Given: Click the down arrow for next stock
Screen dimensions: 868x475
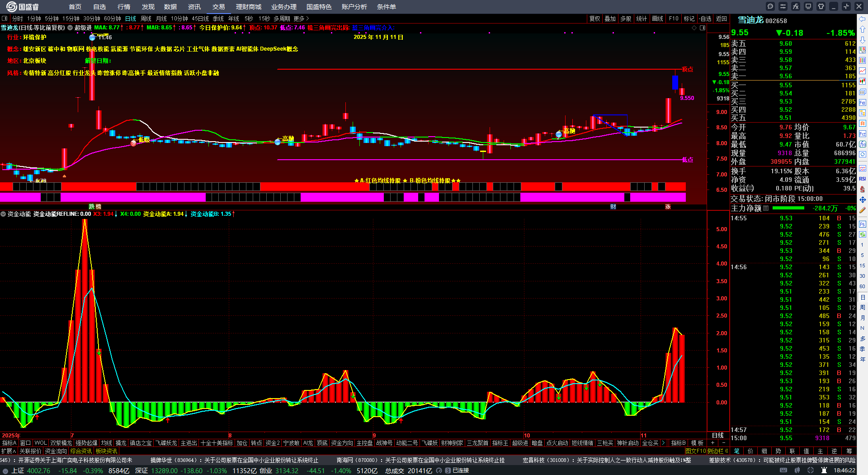Looking at the screenshot, I should (x=863, y=39).
